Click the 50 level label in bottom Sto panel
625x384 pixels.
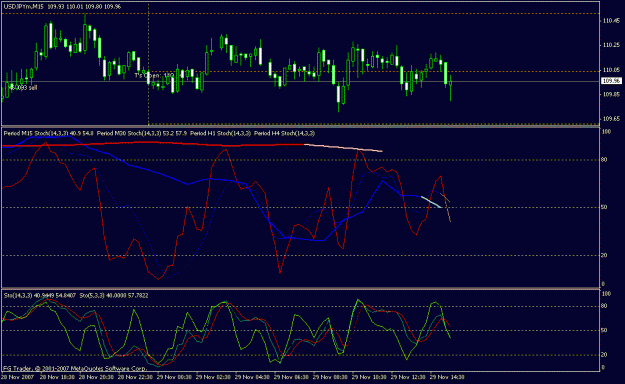point(604,331)
